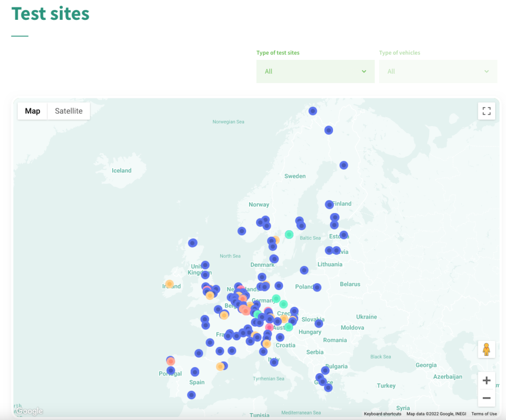Select the Map view tab
Viewport: 506px width, 420px height.
tap(32, 111)
